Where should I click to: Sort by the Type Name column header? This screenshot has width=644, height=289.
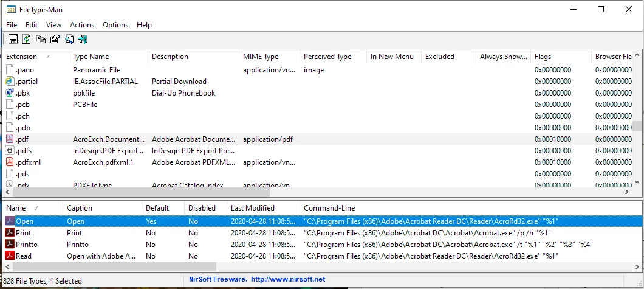(108, 57)
